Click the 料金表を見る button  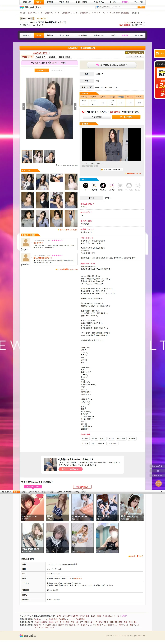point(97,117)
